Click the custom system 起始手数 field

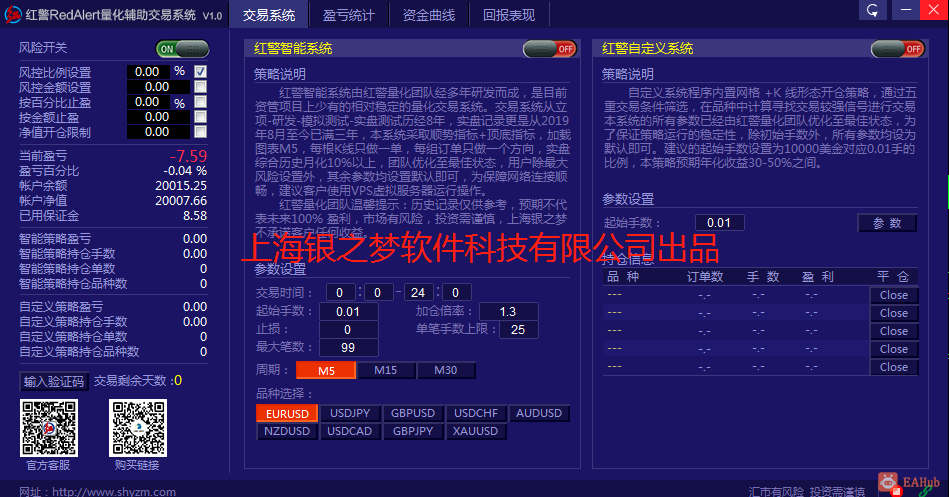tap(720, 223)
